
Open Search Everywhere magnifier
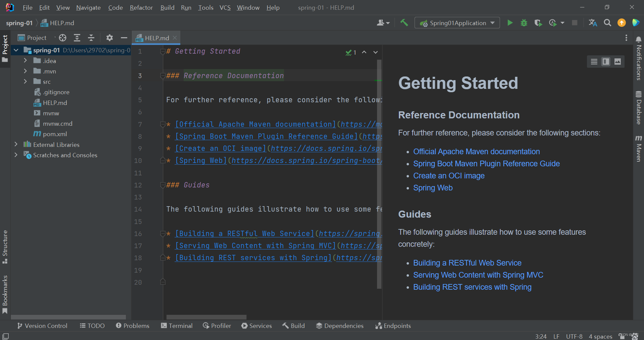pos(607,23)
